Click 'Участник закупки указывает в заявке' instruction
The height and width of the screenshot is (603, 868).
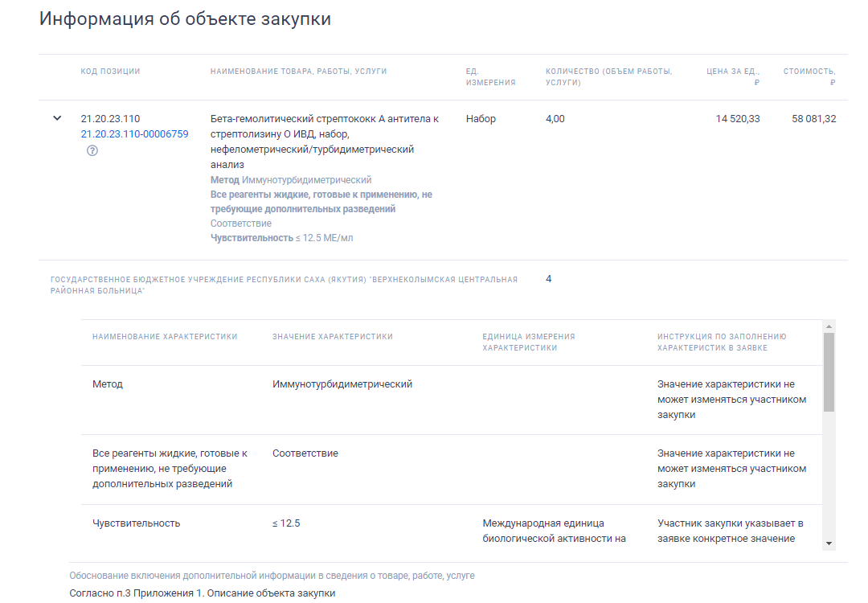pyautogui.click(x=730, y=531)
